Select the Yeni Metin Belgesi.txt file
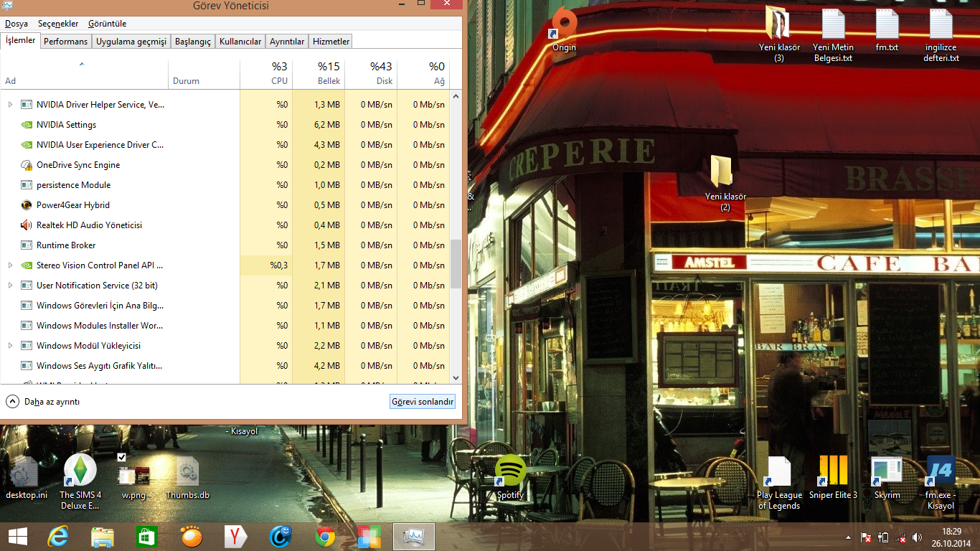 pos(833,34)
